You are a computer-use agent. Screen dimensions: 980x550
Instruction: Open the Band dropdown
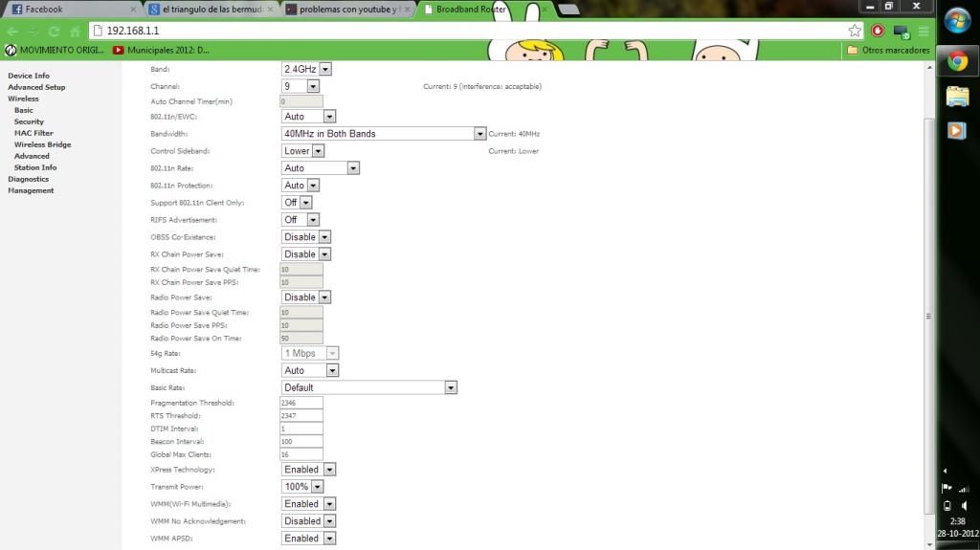click(306, 69)
